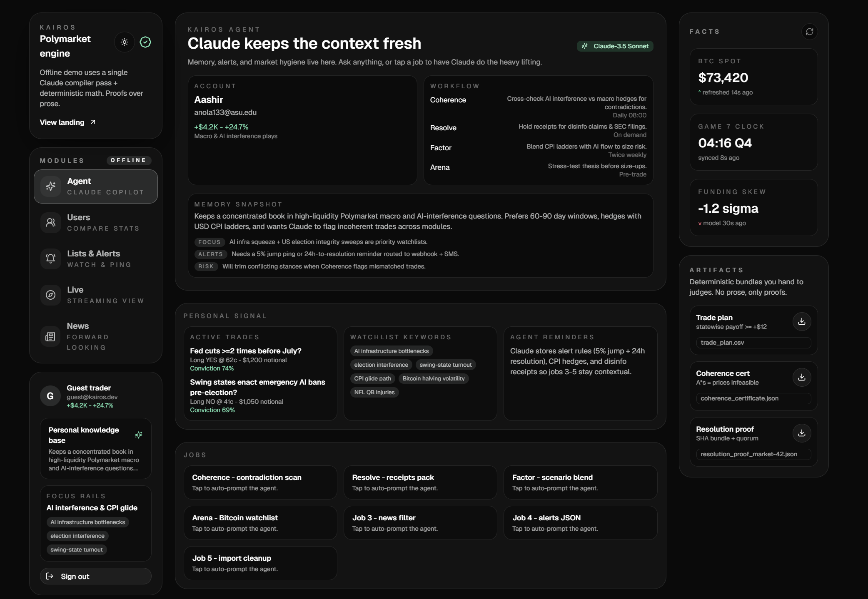Toggle the light/dark theme sun icon

[125, 42]
